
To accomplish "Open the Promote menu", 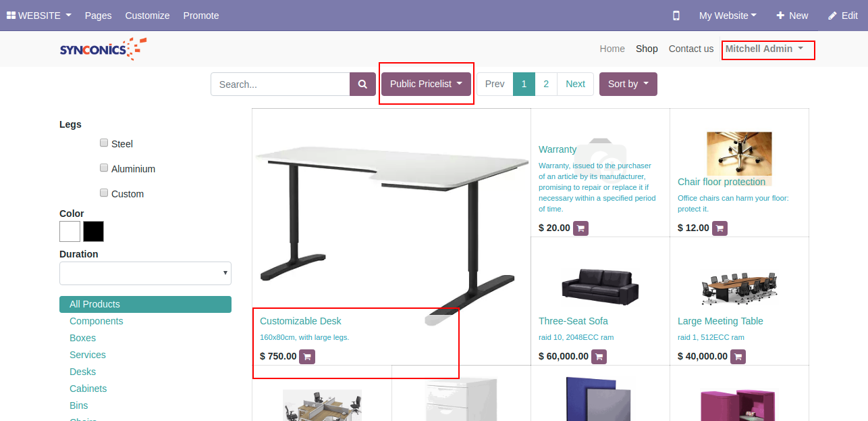I will [x=201, y=16].
